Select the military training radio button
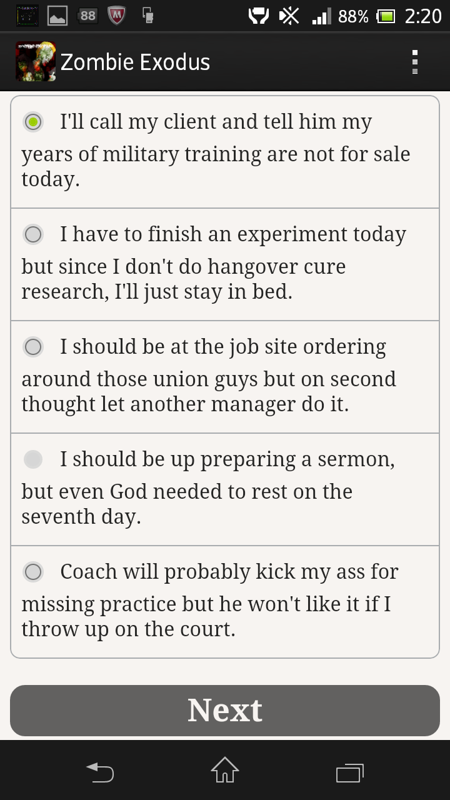Viewport: 450px width, 800px height. (x=33, y=122)
